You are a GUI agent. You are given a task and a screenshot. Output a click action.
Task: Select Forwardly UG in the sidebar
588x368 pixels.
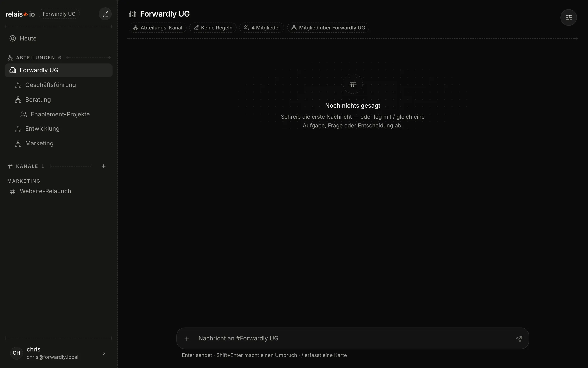59,70
